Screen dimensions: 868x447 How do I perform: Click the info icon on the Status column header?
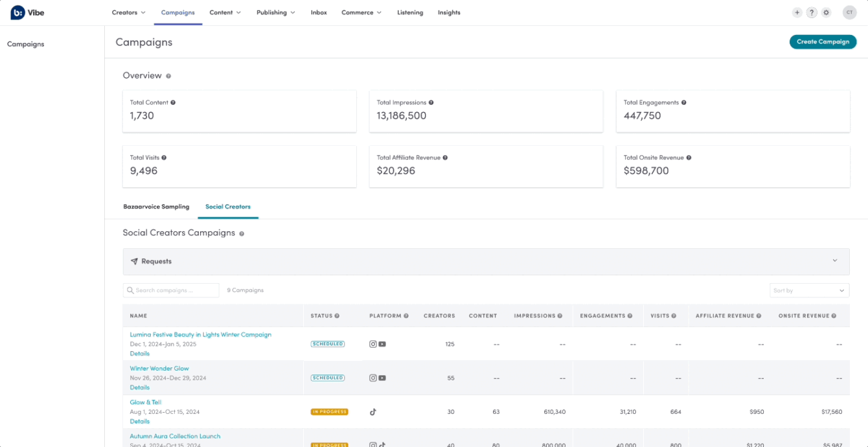pyautogui.click(x=337, y=315)
